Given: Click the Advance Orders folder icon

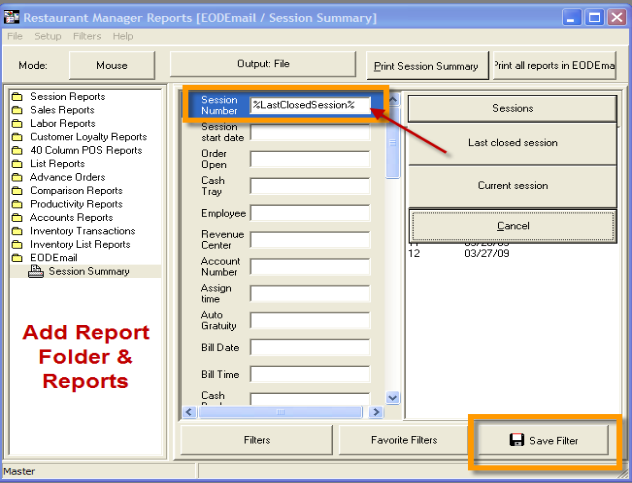Looking at the screenshot, I should point(17,177).
